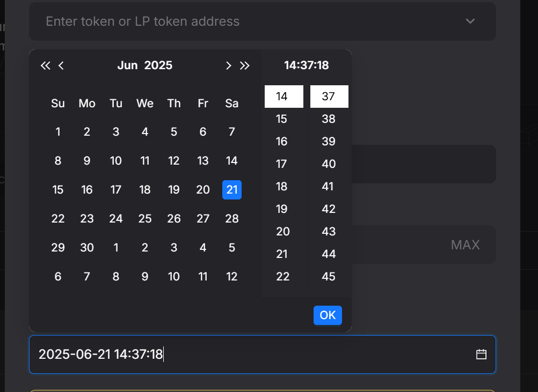Select hour 18 in time column
Viewport: 538px width, 392px height.
[282, 187]
